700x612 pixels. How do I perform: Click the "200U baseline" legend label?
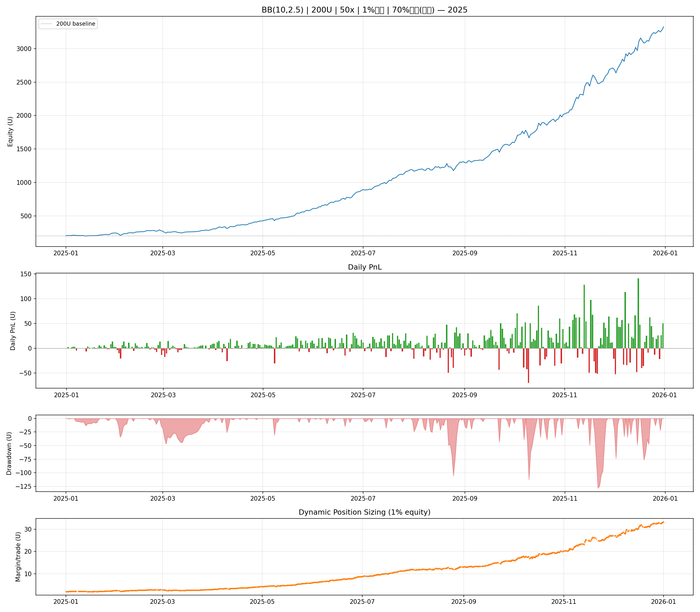coord(76,24)
